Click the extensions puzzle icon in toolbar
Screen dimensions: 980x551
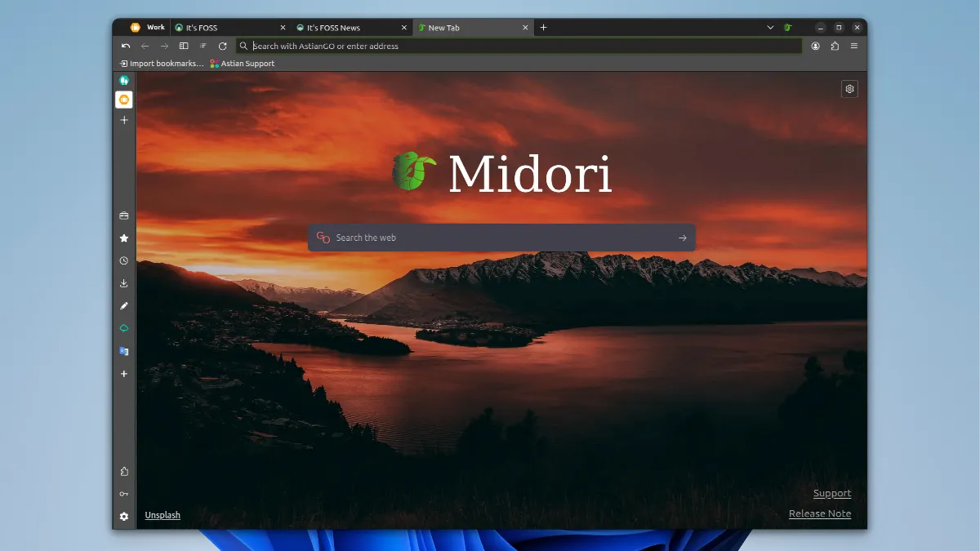[x=835, y=47]
